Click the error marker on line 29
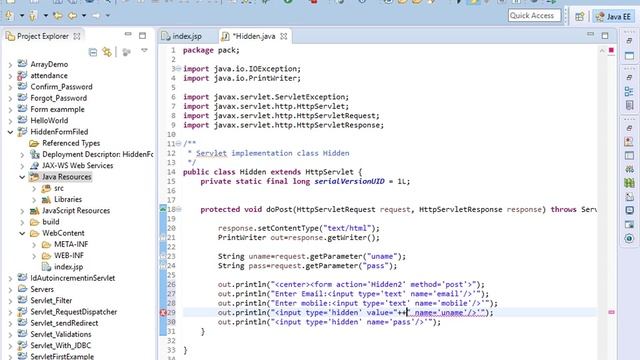 (162, 313)
